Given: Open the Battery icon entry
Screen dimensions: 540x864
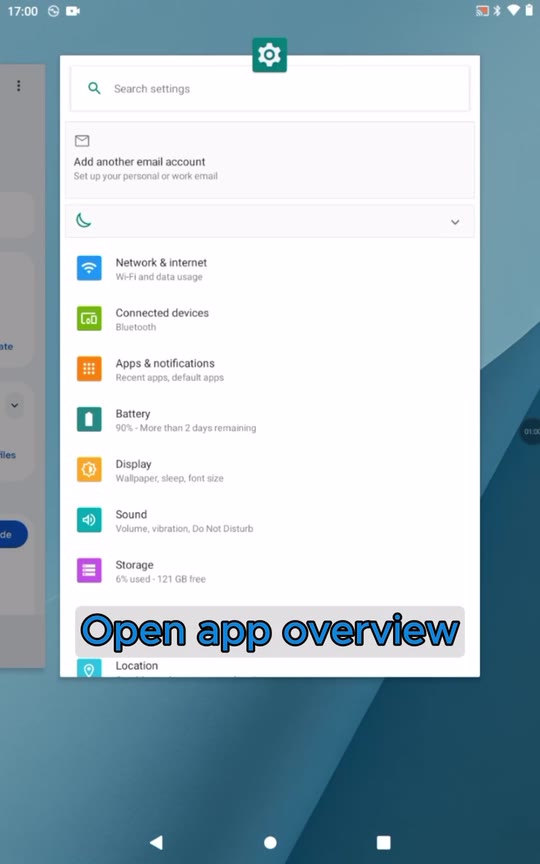Looking at the screenshot, I should point(89,419).
